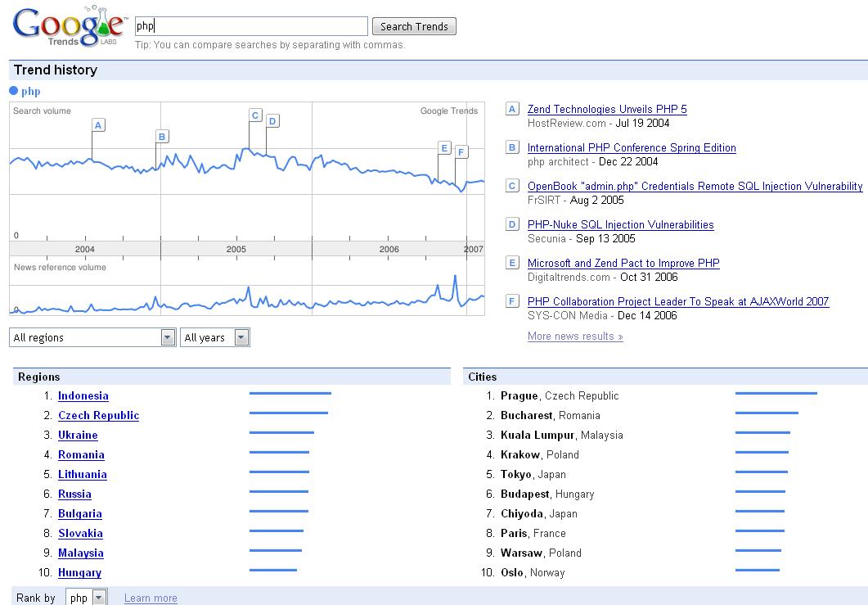This screenshot has height=605, width=868.
Task: Open International PHP Conference Spring Edition link
Action: pos(632,148)
